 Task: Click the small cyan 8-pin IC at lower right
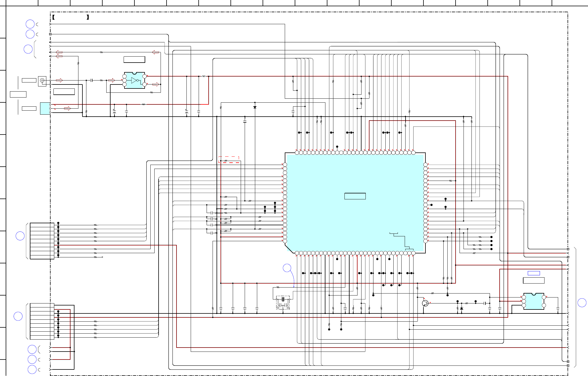[x=534, y=301]
